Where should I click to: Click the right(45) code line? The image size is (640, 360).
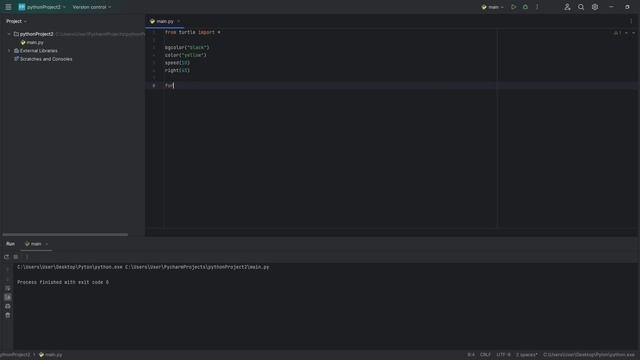pyautogui.click(x=177, y=71)
